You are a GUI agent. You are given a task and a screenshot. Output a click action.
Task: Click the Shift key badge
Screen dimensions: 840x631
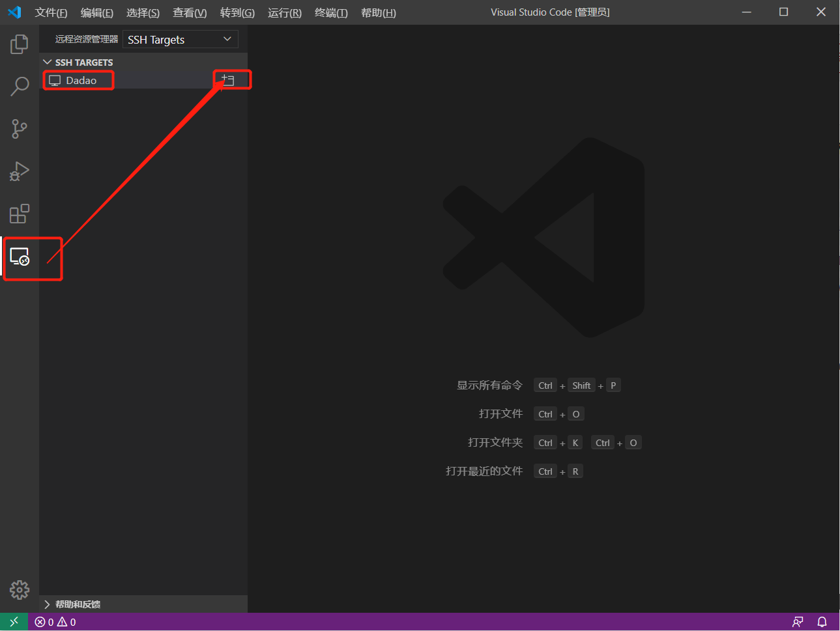pos(581,386)
